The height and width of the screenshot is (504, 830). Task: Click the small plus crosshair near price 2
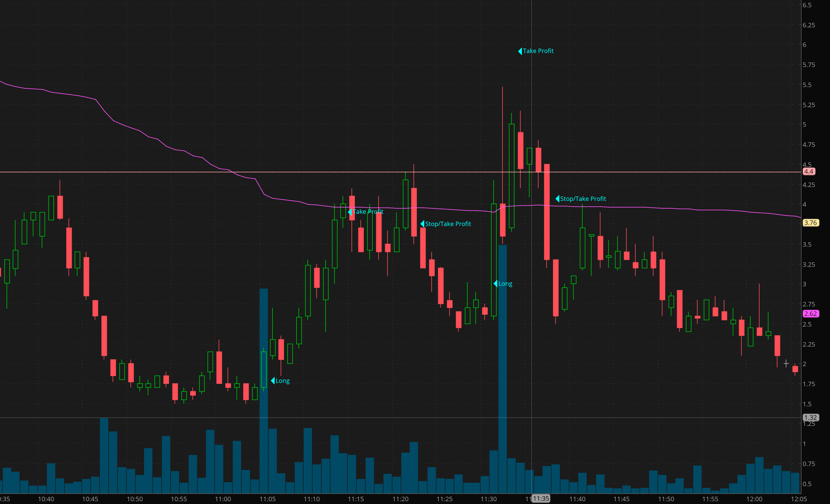pos(786,364)
